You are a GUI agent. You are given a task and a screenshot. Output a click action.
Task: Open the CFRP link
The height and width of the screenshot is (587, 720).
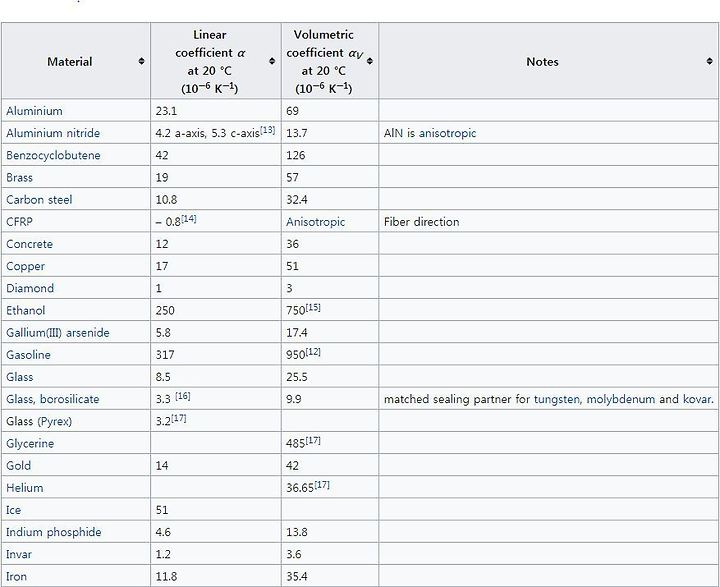point(19,222)
